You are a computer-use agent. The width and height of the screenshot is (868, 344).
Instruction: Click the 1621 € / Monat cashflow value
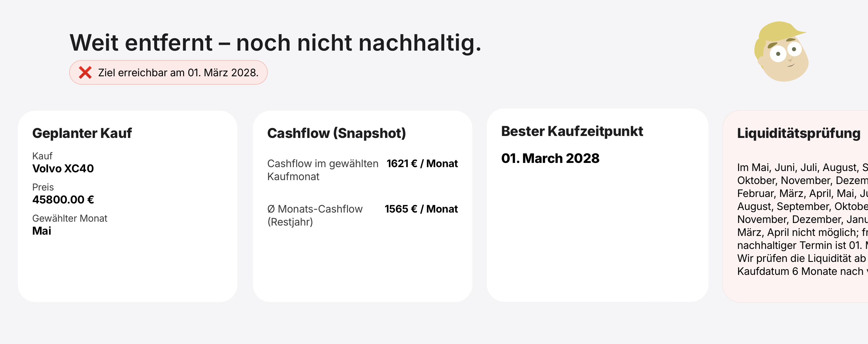pyautogui.click(x=422, y=164)
